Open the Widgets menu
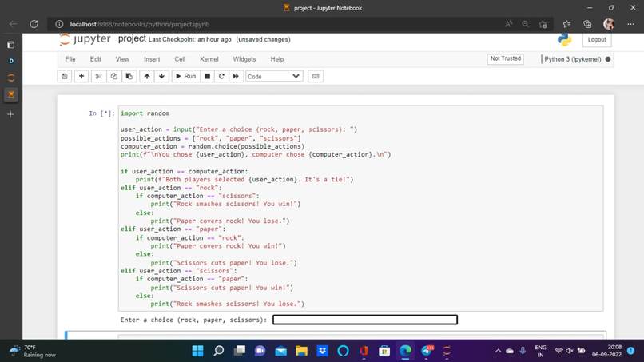This screenshot has height=362, width=644. point(244,59)
